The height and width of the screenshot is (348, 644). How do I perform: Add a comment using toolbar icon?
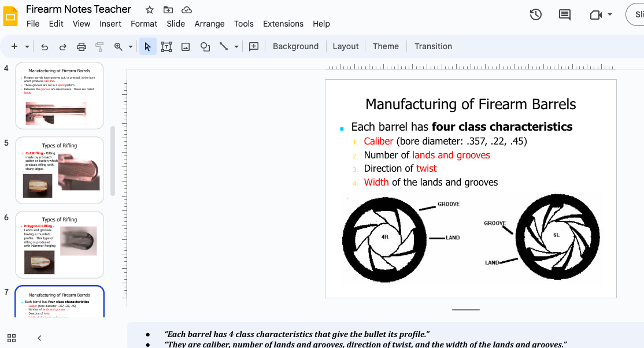[x=253, y=47]
